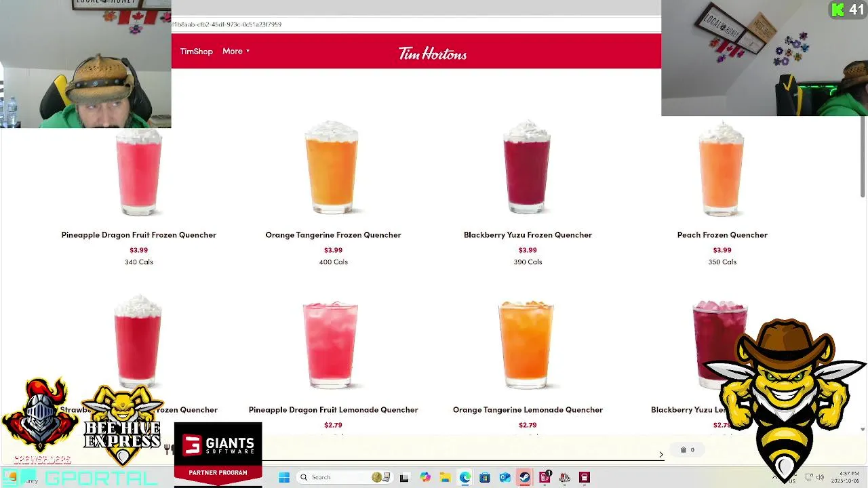Open Task View on the taskbar

(x=405, y=477)
